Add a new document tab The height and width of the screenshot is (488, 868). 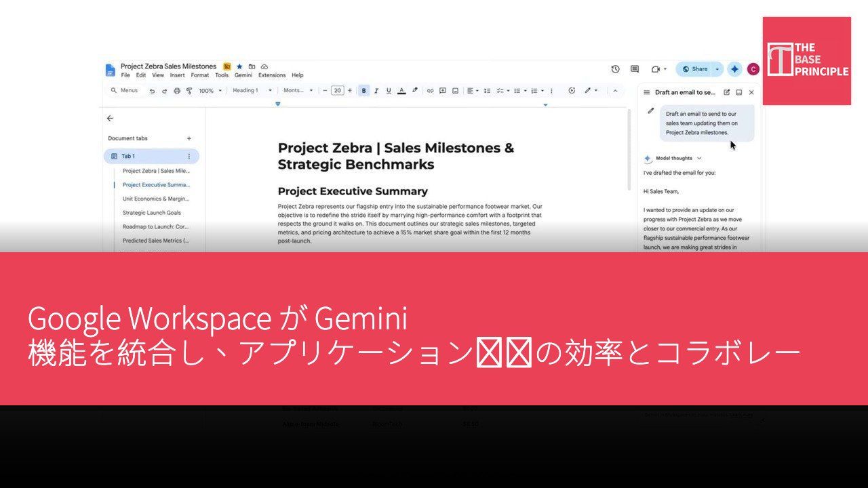click(x=189, y=138)
